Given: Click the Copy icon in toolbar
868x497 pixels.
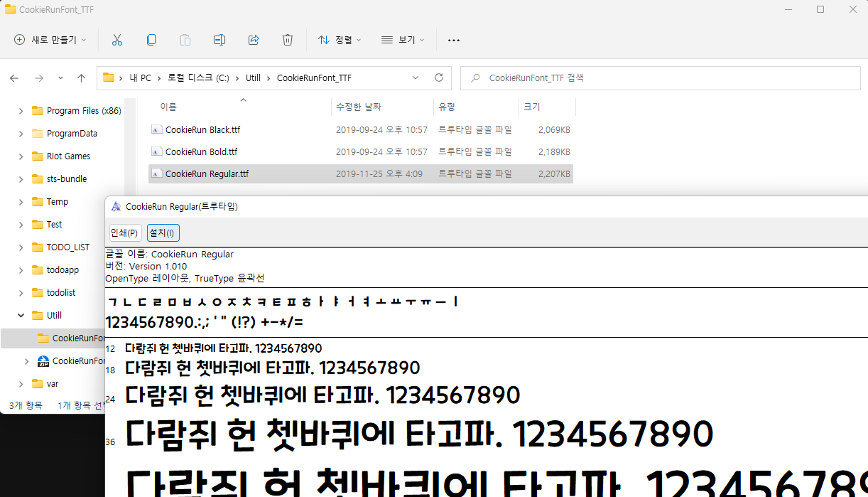Looking at the screenshot, I should [151, 40].
